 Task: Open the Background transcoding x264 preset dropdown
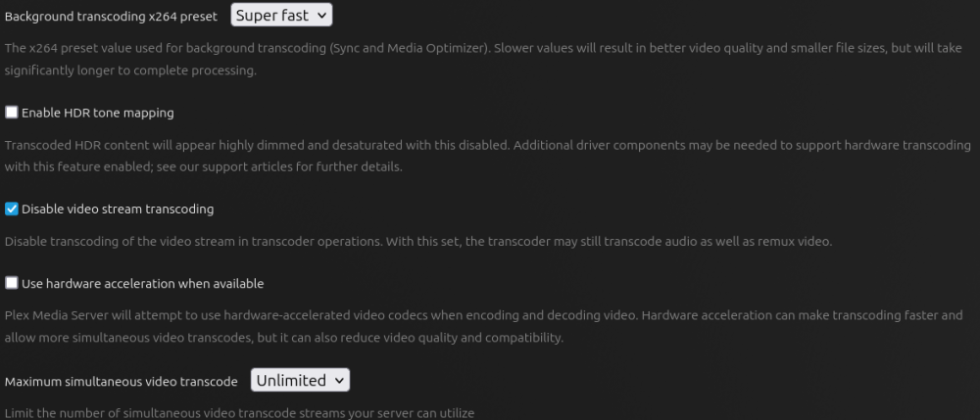281,16
